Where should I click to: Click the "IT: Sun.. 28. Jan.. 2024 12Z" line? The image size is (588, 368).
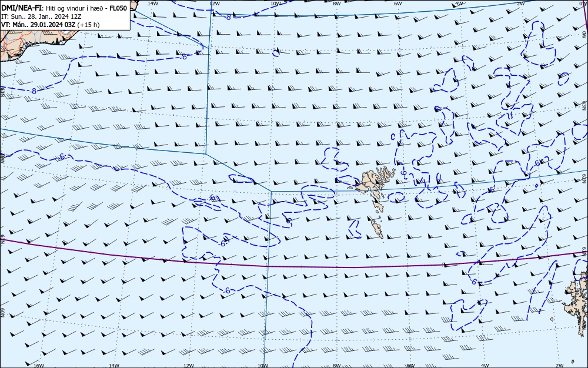(x=41, y=16)
